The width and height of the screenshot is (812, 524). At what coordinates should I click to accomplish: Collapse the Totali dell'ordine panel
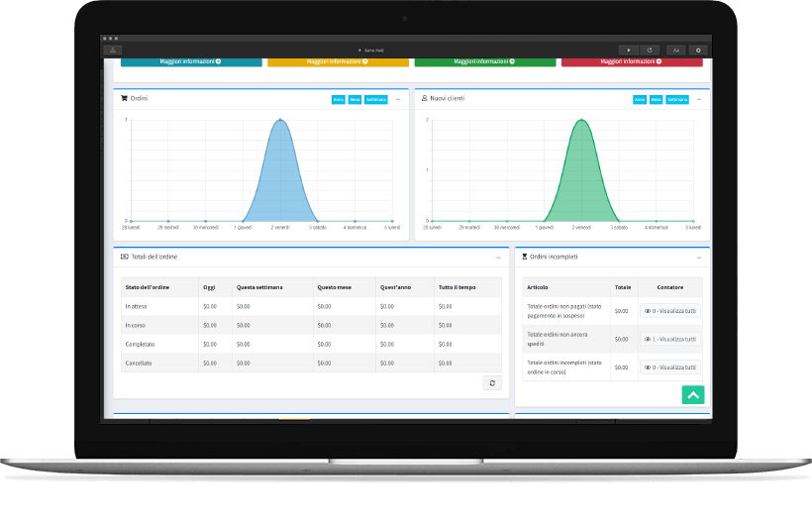click(498, 257)
